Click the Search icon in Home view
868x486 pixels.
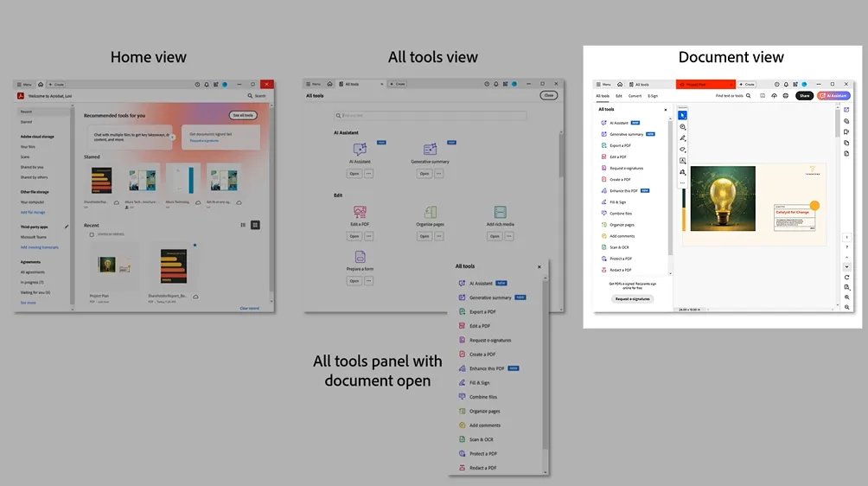(x=250, y=96)
